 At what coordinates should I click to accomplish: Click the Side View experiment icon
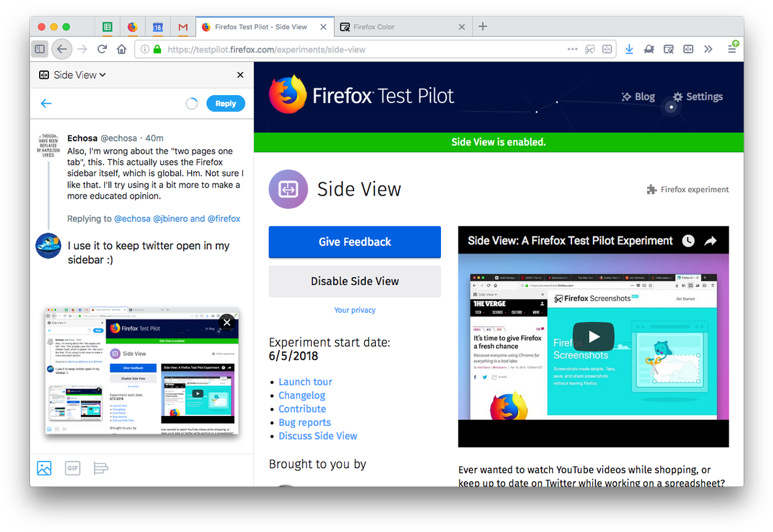(288, 189)
